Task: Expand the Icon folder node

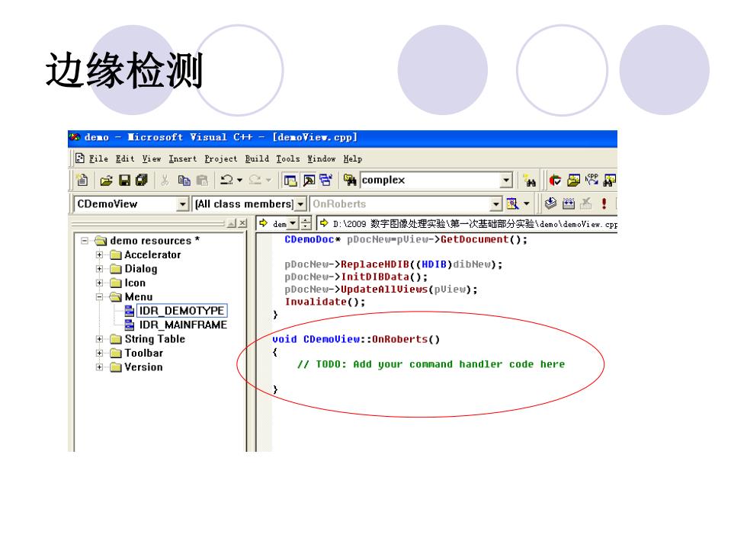Action: (x=99, y=283)
